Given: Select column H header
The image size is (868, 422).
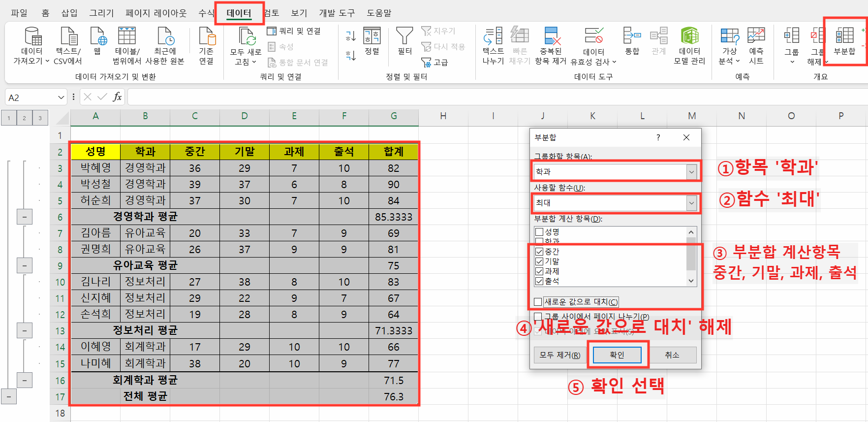Looking at the screenshot, I should point(443,116).
